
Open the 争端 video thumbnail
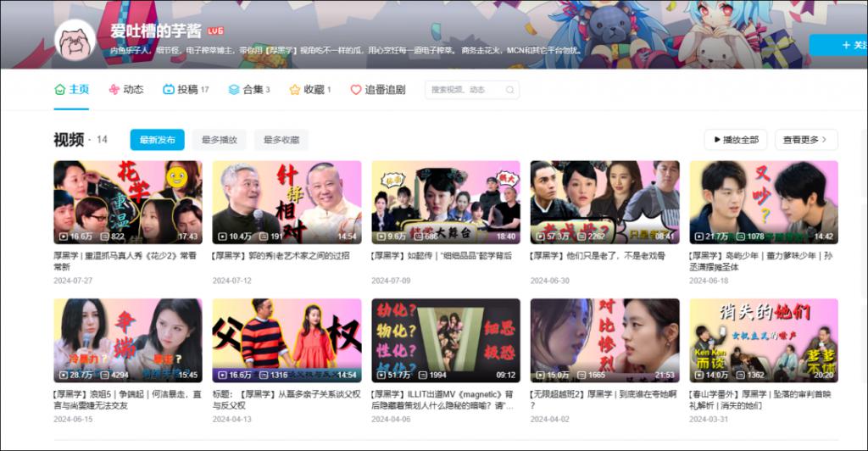(128, 340)
